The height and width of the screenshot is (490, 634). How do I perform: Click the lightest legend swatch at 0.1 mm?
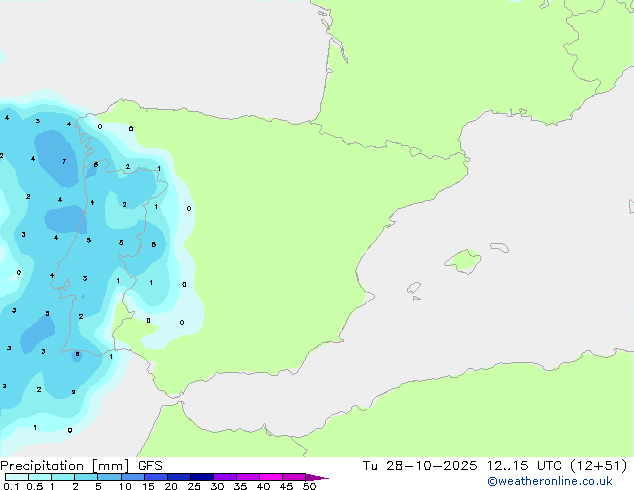[17, 477]
